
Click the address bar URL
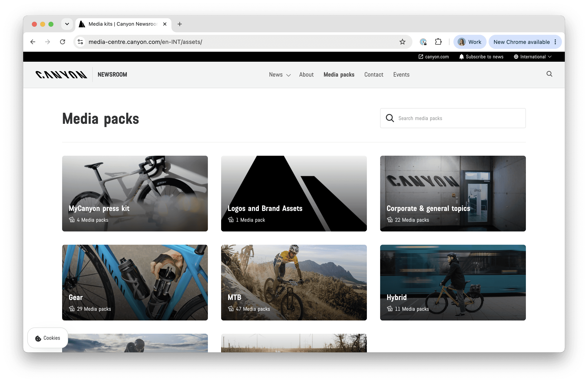(x=145, y=42)
